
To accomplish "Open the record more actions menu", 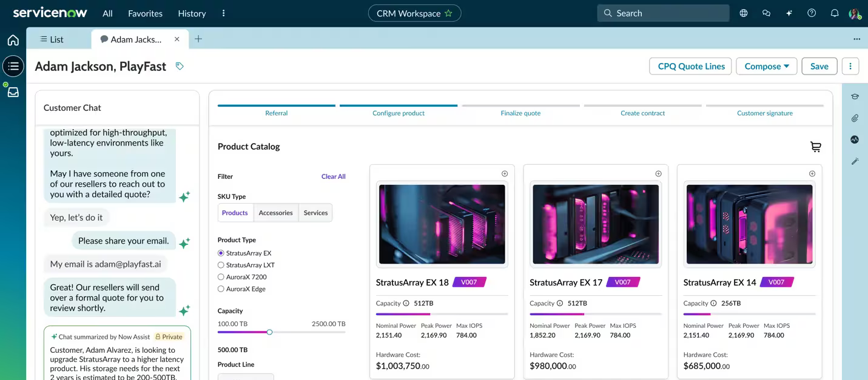I will coord(850,66).
